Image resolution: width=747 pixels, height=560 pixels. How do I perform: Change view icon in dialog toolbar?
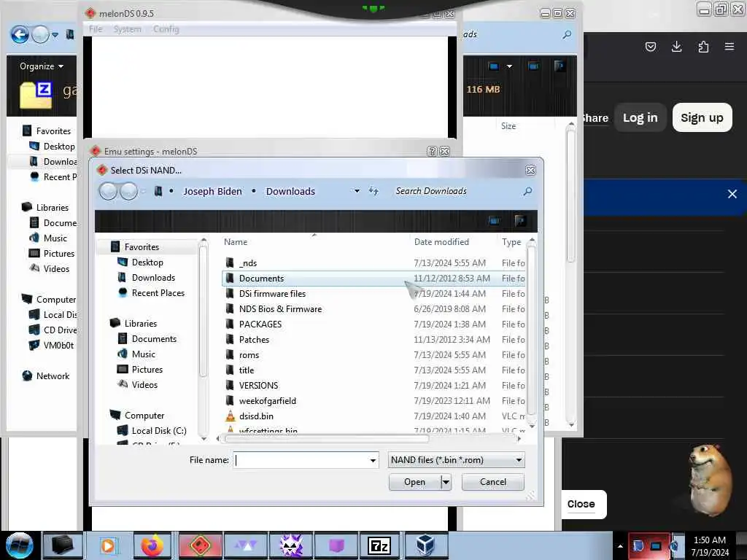[494, 220]
